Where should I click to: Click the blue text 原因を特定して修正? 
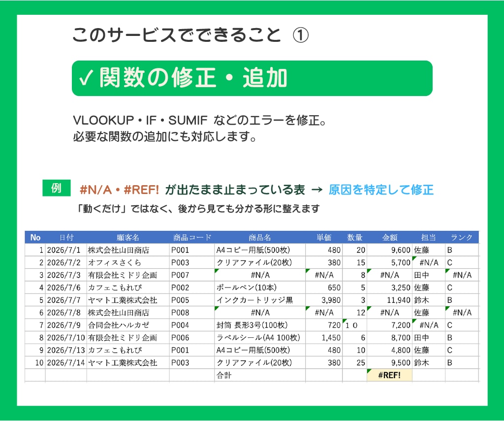click(381, 190)
